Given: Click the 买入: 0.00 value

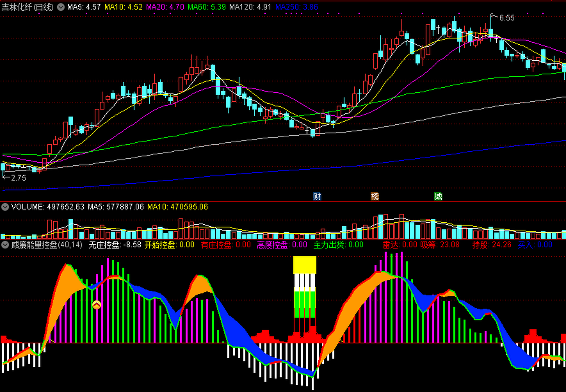Looking at the screenshot, I should pyautogui.click(x=535, y=245).
